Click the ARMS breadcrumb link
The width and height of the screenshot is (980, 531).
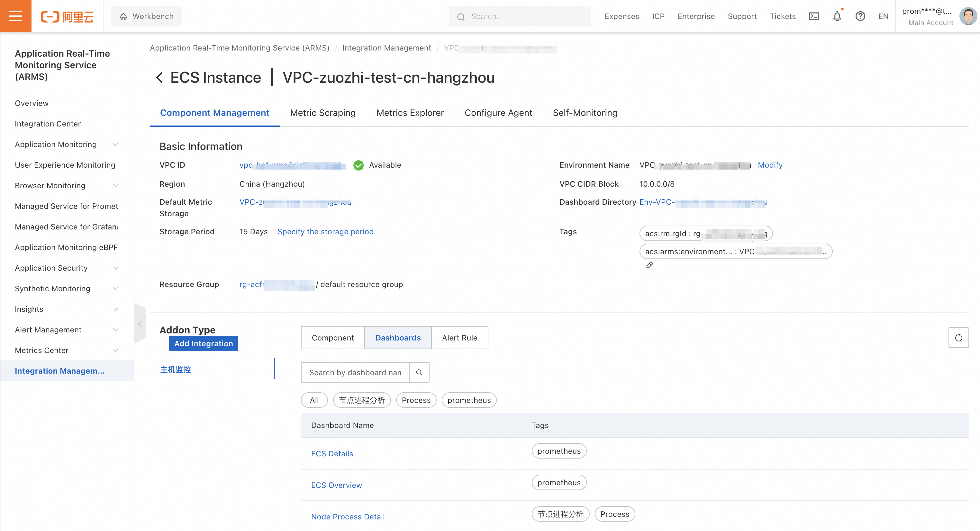click(x=240, y=48)
